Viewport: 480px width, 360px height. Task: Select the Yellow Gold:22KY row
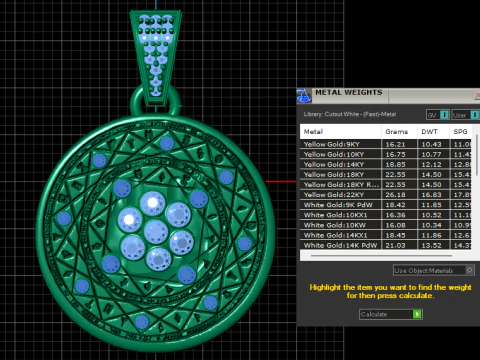pyautogui.click(x=386, y=195)
